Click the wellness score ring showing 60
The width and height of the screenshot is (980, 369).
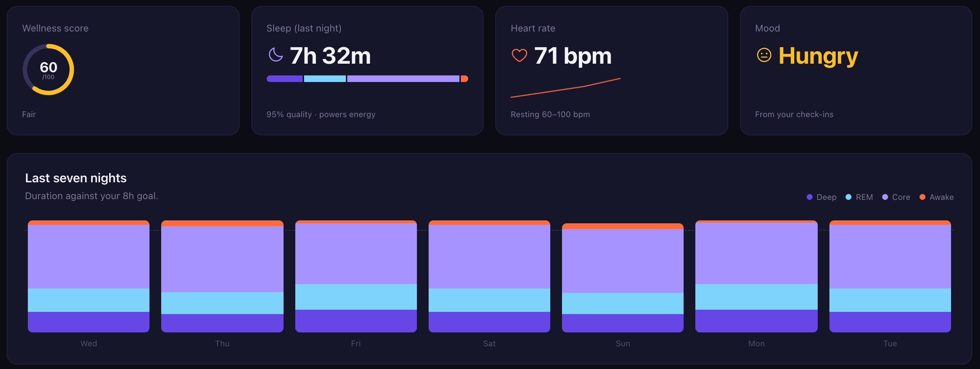[48, 70]
